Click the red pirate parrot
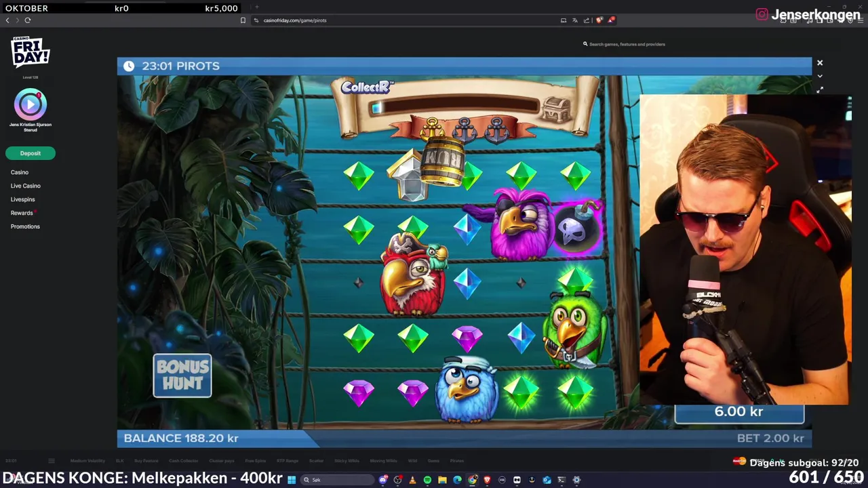The image size is (868, 488). click(412, 274)
